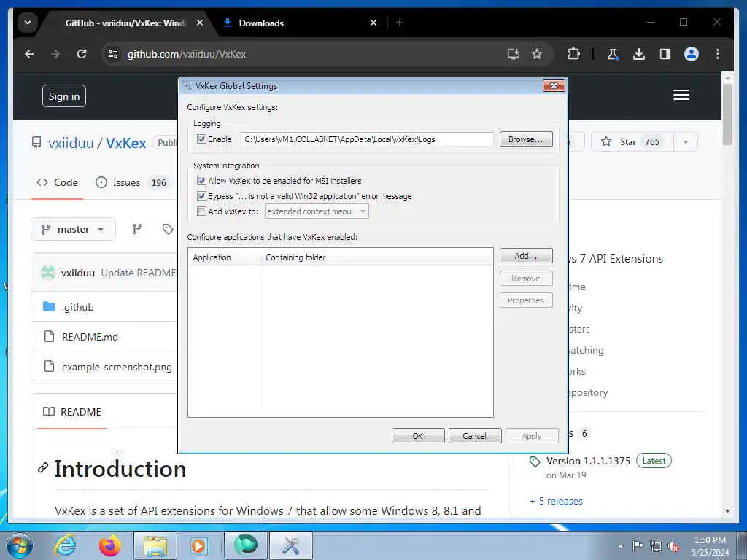Open Chrome three-dot menu
Image resolution: width=747 pixels, height=560 pixels.
tap(718, 54)
